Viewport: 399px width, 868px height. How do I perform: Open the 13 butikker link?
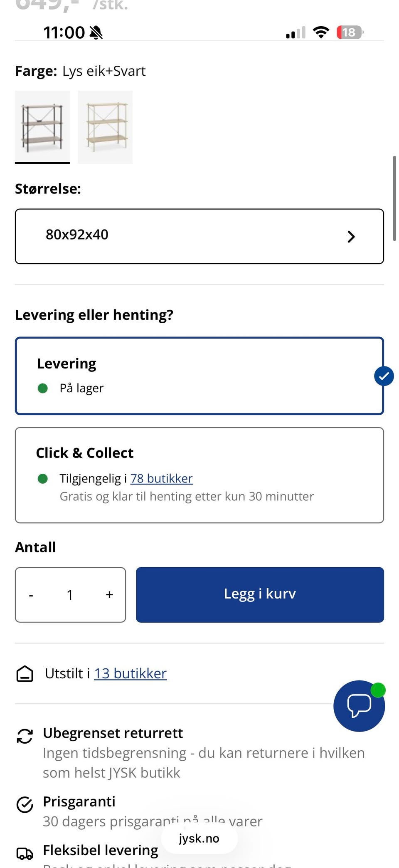(131, 673)
